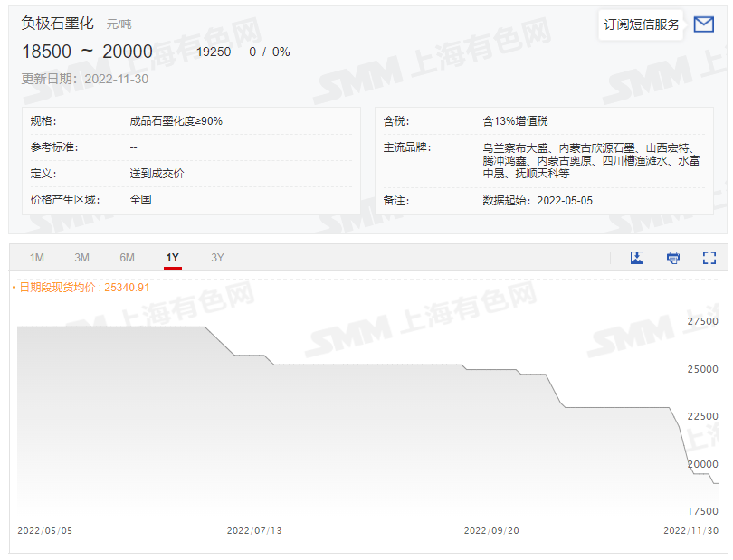This screenshot has width=733, height=560.
Task: Click the 18500 ~ 20000 price range
Action: (87, 52)
